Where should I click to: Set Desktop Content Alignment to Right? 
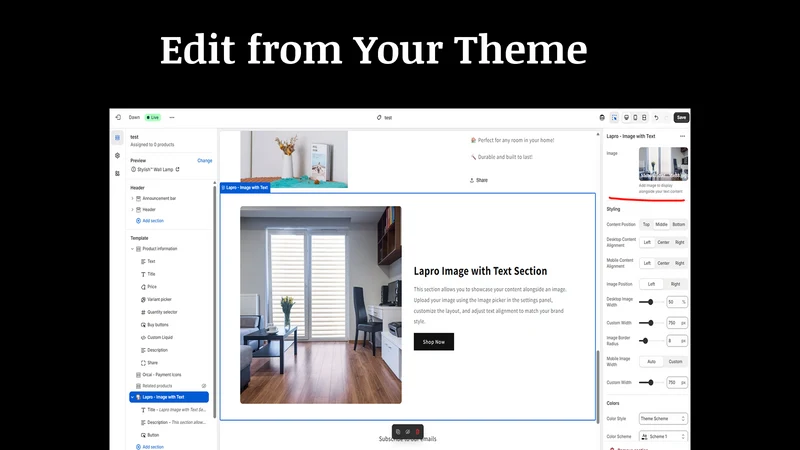680,242
